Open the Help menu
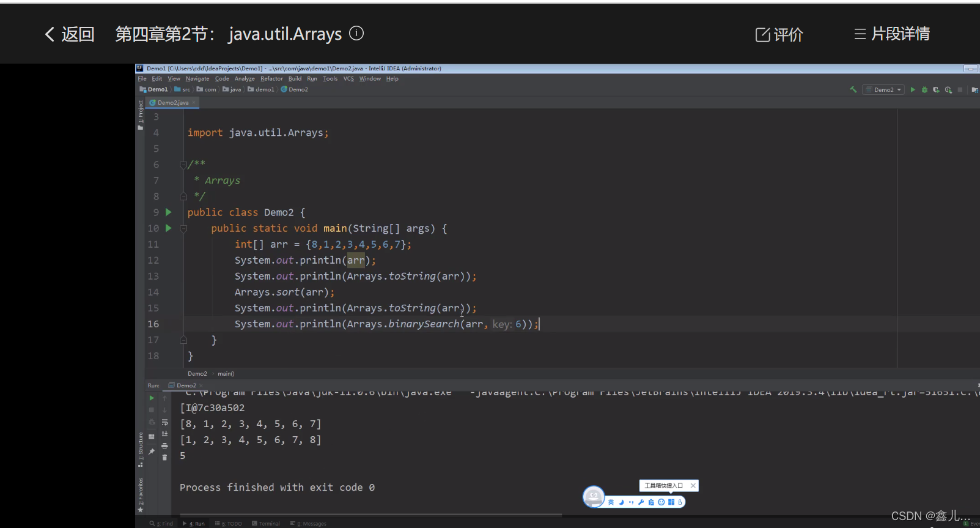This screenshot has height=528, width=980. coord(392,79)
